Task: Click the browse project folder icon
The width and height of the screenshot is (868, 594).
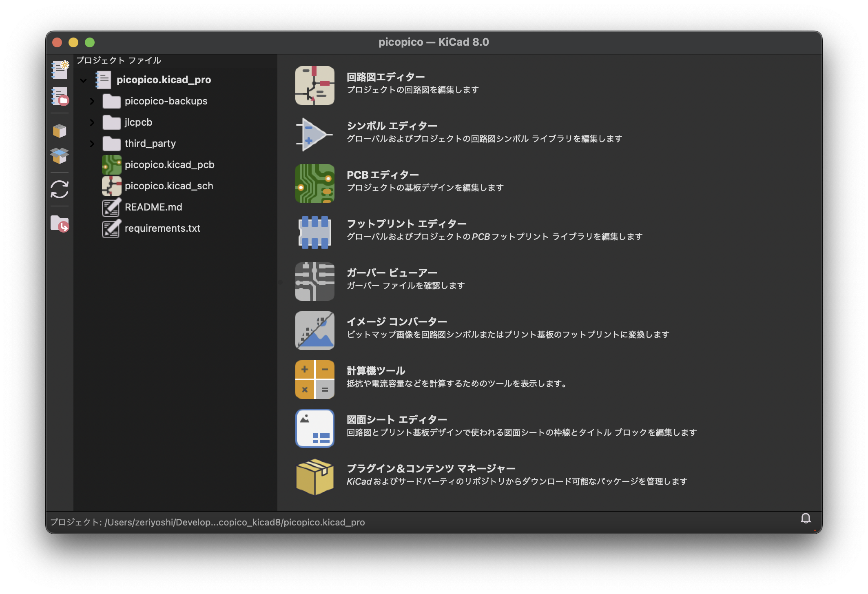Action: point(60,223)
